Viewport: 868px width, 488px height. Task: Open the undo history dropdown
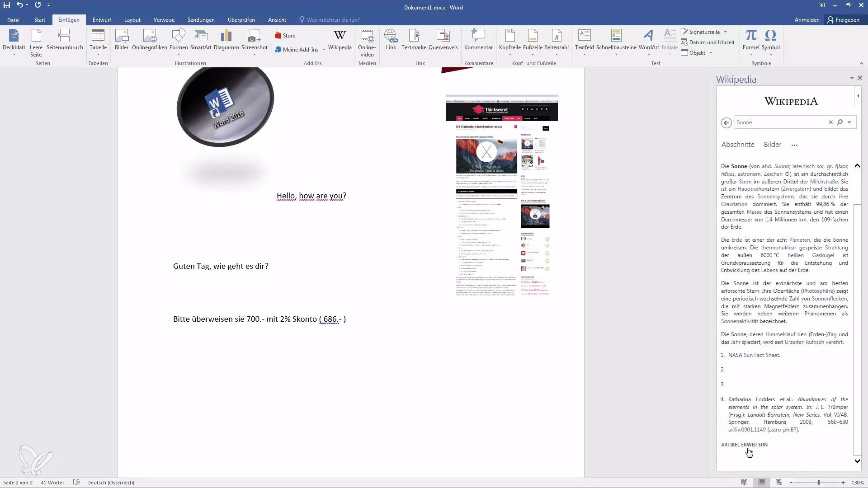27,5
